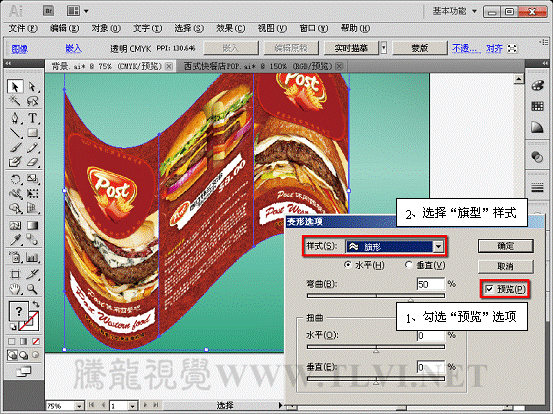The width and height of the screenshot is (553, 414).
Task: Select the 垂直 radio option
Action: (x=408, y=265)
